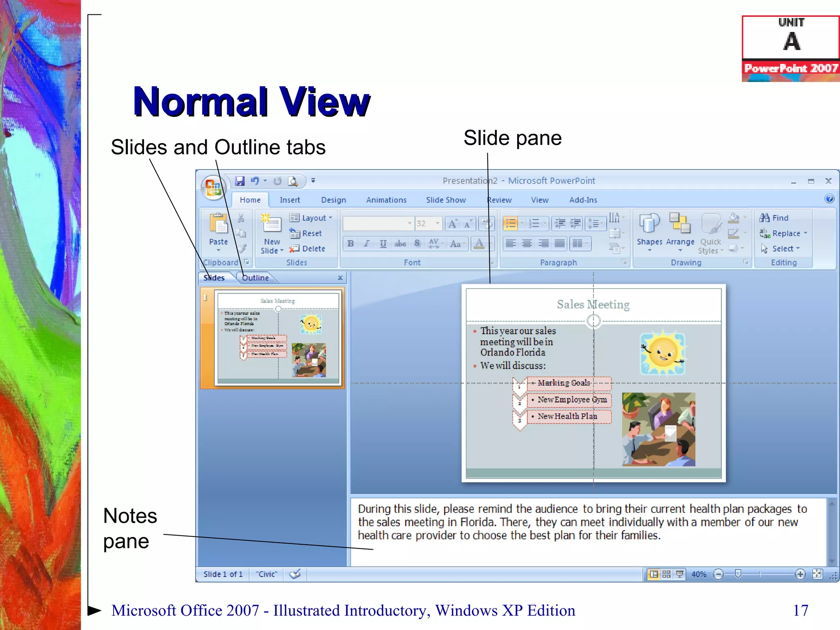Open the font name combo box
This screenshot has height=630, width=840.
pos(378,224)
